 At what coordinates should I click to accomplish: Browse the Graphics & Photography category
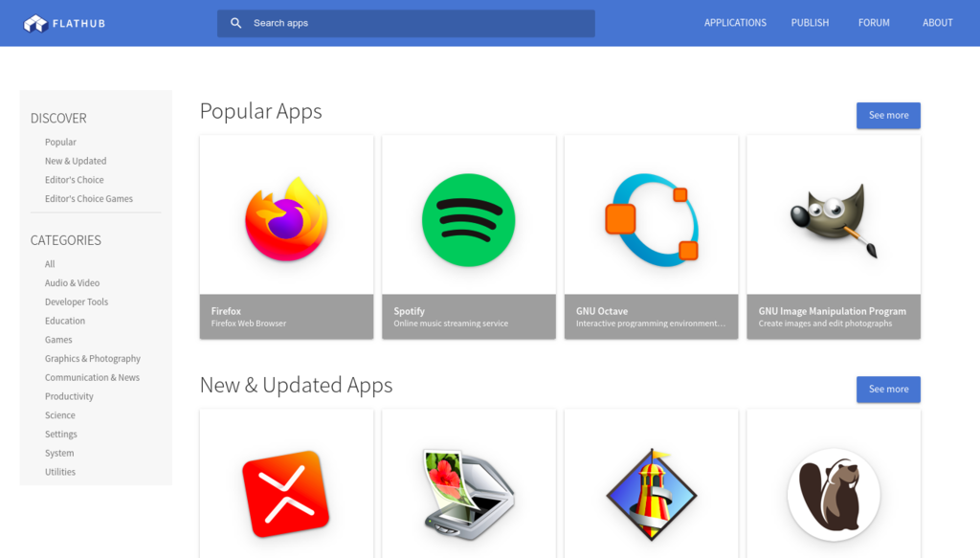click(x=93, y=359)
